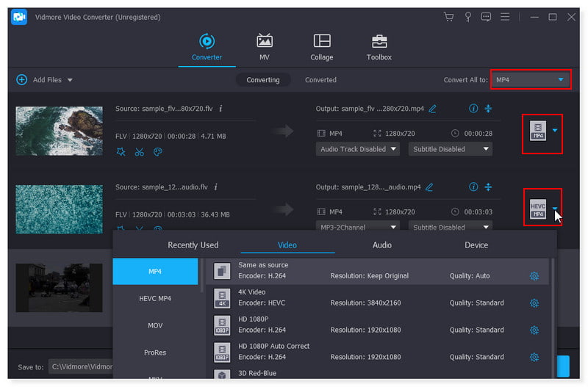This screenshot has height=387, width=588.
Task: Expand first video's Subtitle Disabled dropdown
Action: click(451, 149)
